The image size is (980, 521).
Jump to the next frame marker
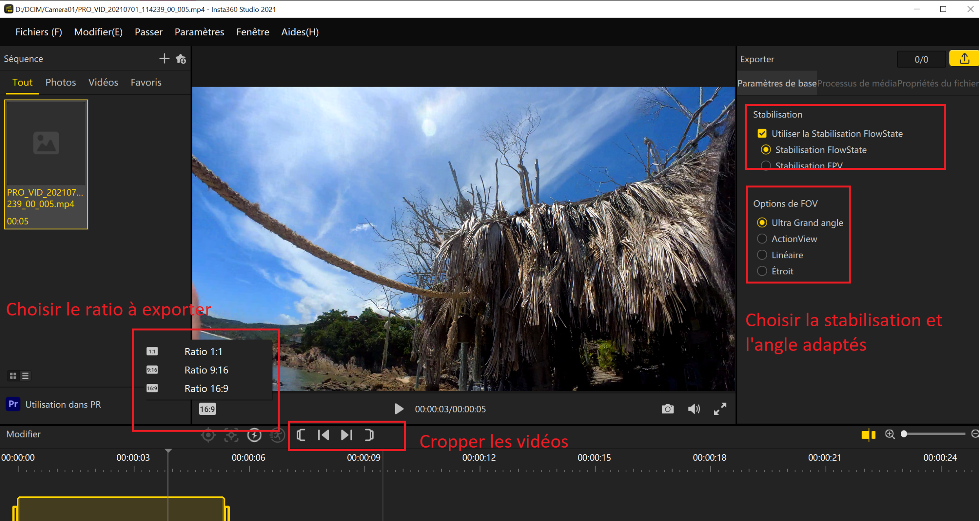(x=347, y=435)
